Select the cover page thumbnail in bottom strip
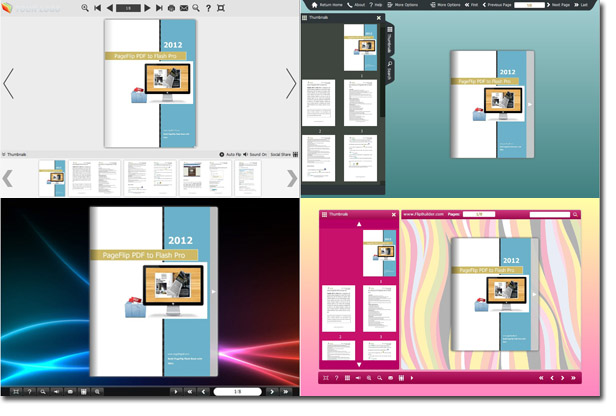 tap(52, 178)
